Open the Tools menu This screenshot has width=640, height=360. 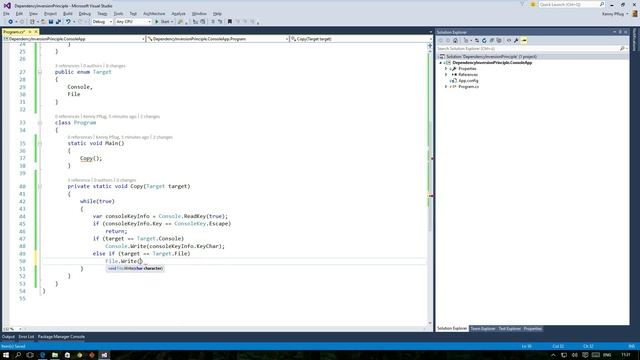[118, 14]
